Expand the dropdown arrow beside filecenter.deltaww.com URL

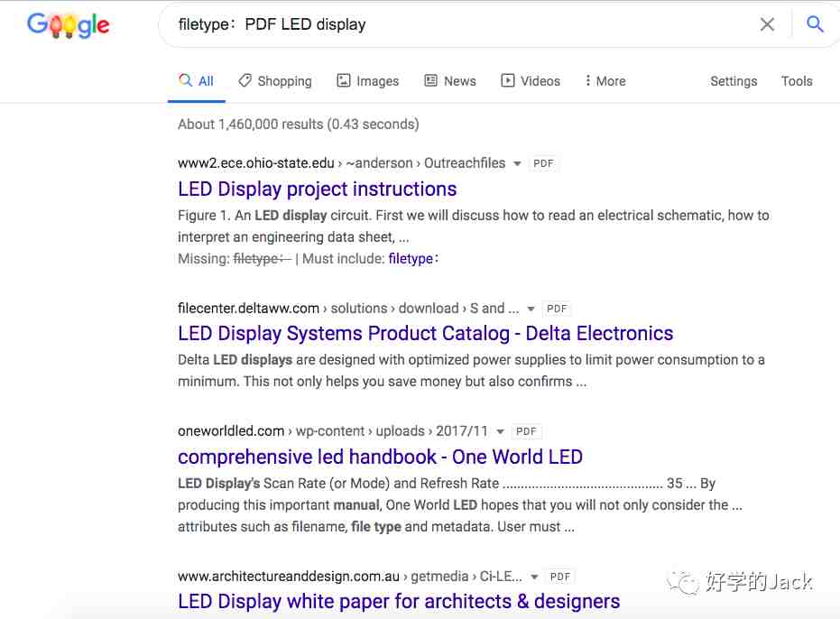pyautogui.click(x=531, y=309)
